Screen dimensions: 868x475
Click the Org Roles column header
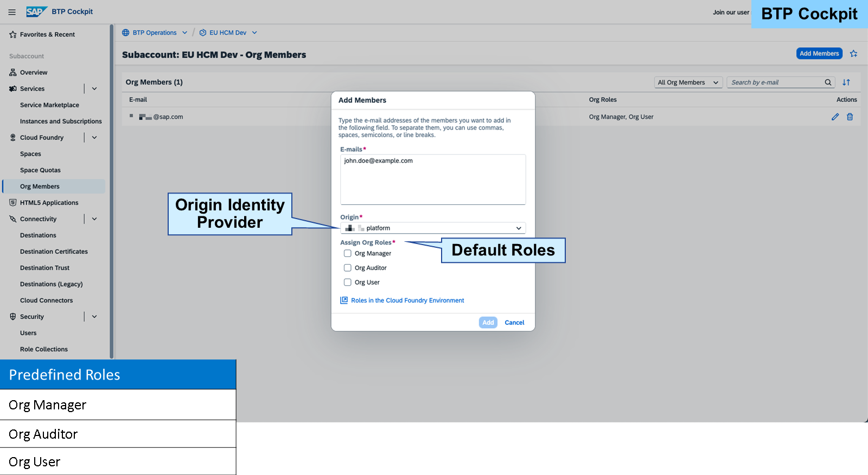coord(603,100)
